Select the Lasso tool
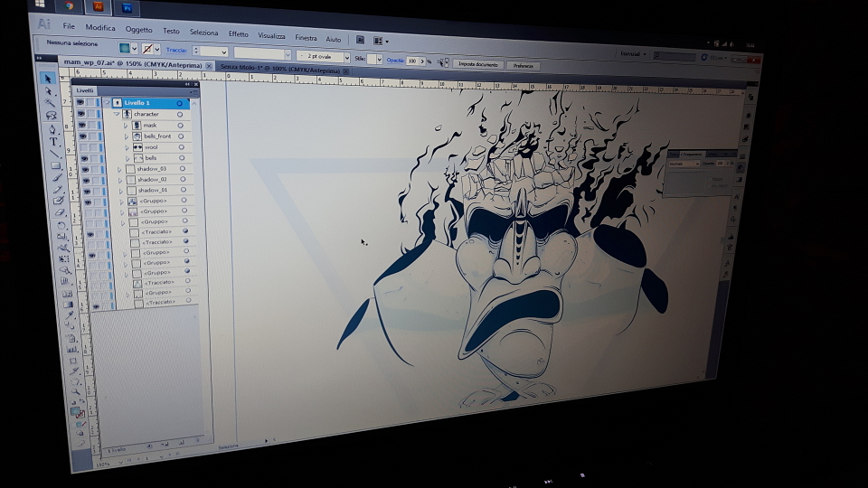868x488 pixels. pos(52,115)
